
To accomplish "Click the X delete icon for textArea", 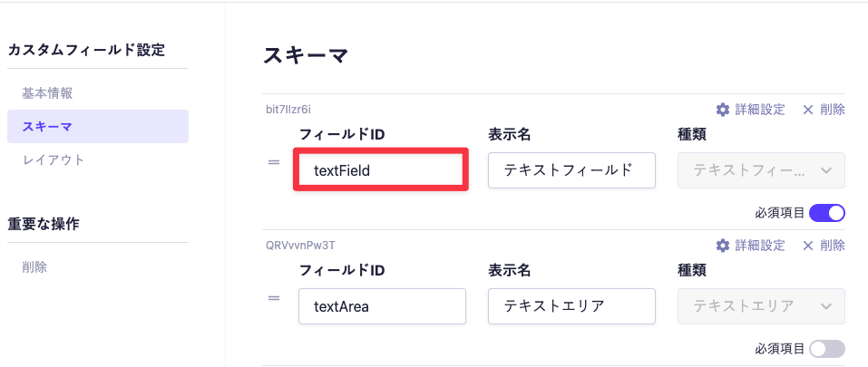I will pos(808,246).
